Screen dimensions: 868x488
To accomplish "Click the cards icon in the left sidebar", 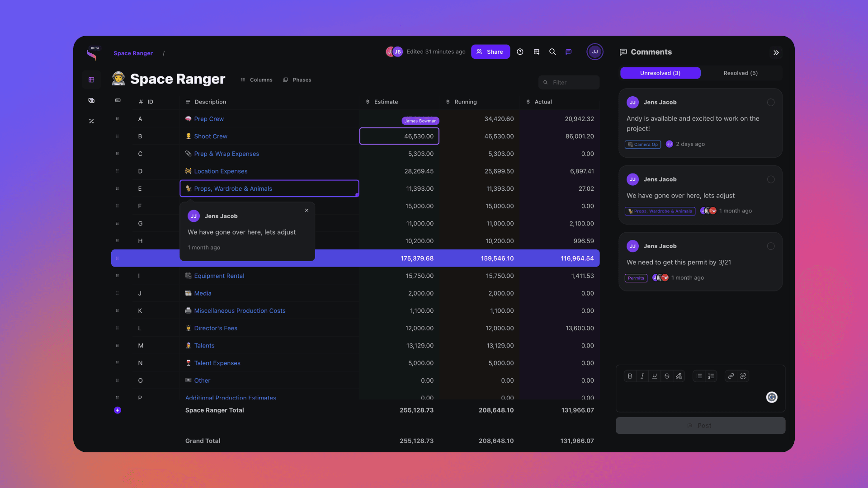I will click(x=92, y=100).
